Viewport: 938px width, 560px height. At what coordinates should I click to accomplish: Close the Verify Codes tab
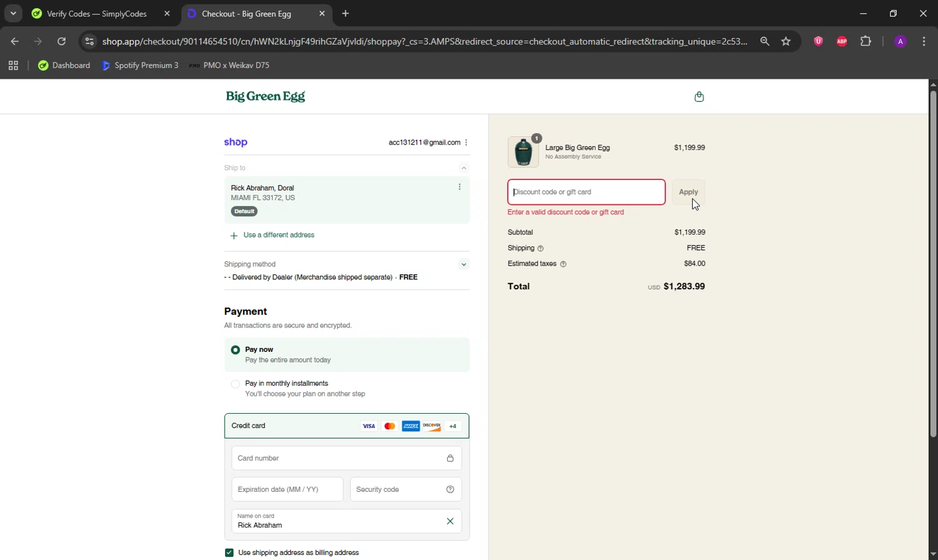click(167, 13)
